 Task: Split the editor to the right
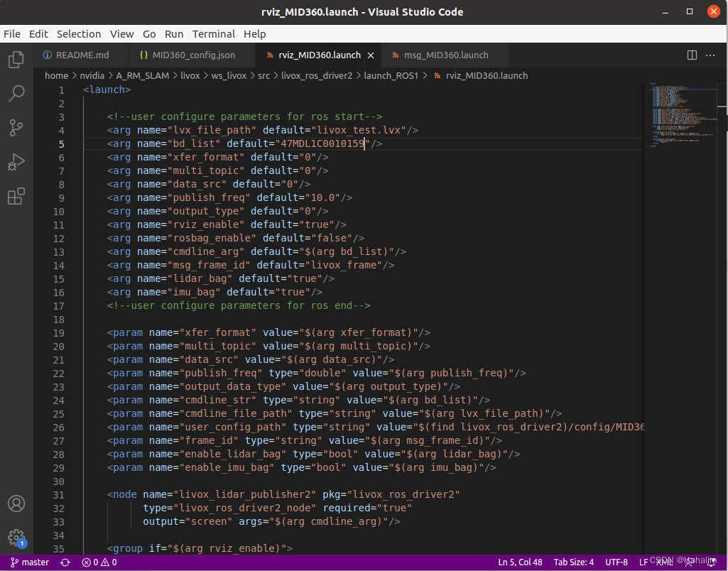(692, 55)
